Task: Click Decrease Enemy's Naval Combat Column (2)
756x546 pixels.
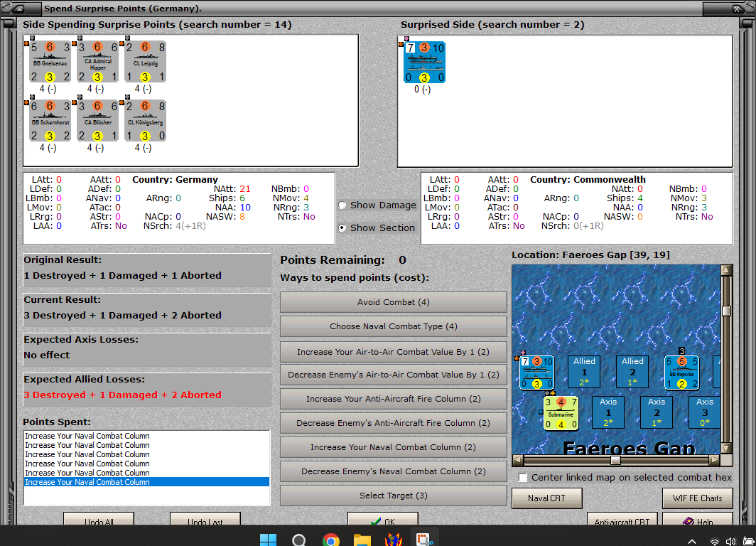Action: [x=394, y=471]
